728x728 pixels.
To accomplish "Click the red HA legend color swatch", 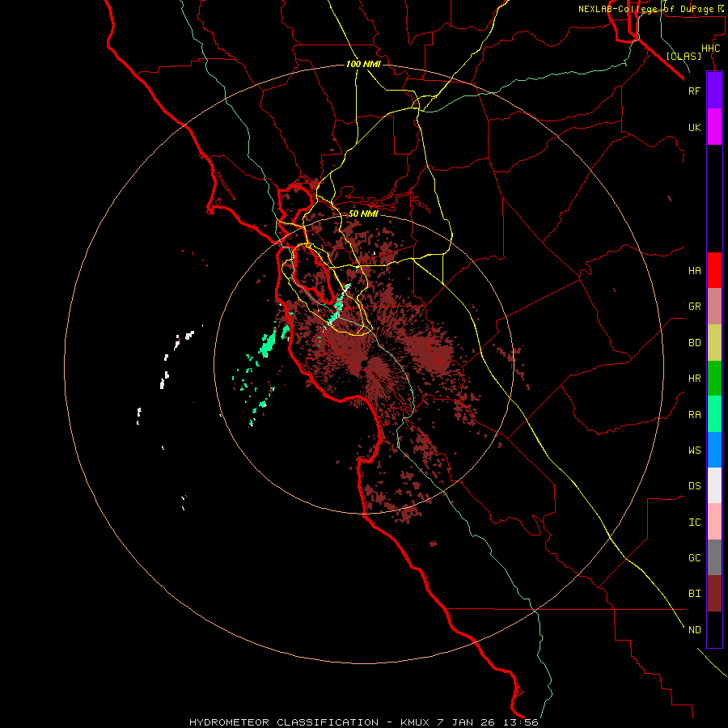I will point(714,270).
